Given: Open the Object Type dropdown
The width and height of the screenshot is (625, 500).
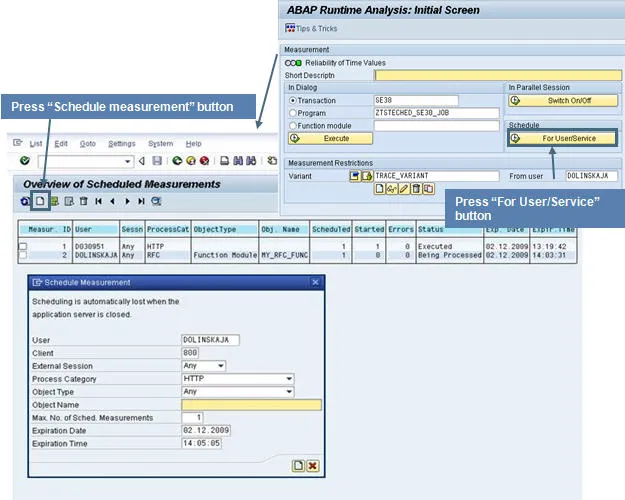Looking at the screenshot, I should tap(289, 392).
